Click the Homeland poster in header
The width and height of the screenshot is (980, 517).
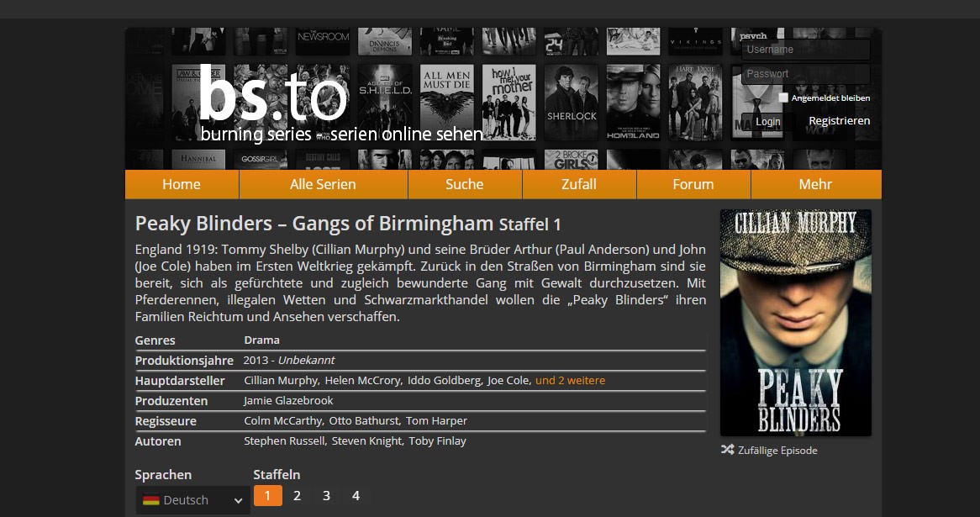click(633, 102)
